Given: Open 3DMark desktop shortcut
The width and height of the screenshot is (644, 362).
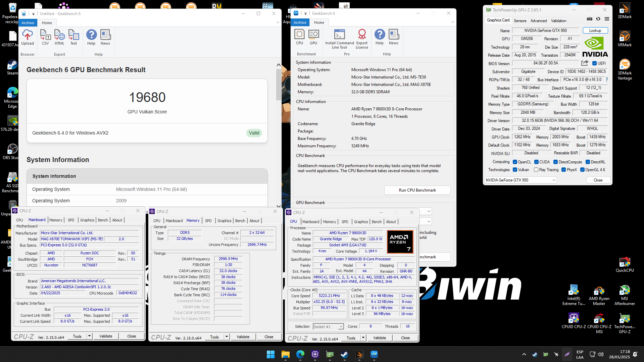Looking at the screenshot, I should 625,11.
